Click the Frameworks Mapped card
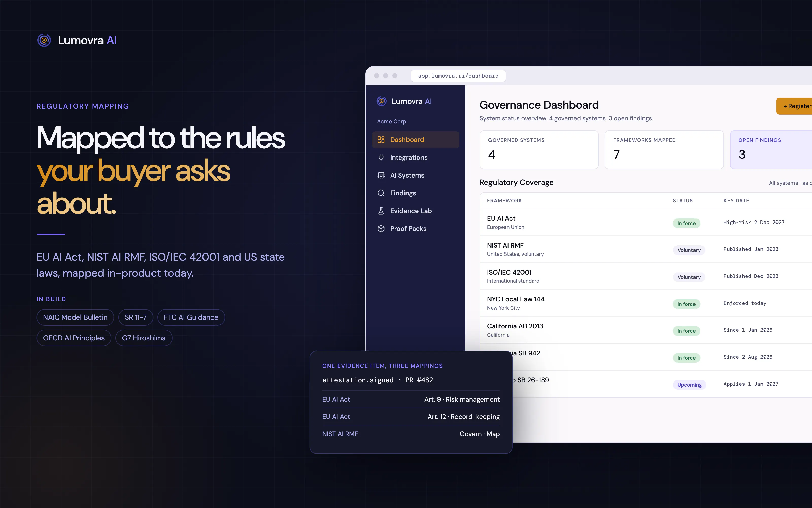812x508 pixels. (x=664, y=150)
